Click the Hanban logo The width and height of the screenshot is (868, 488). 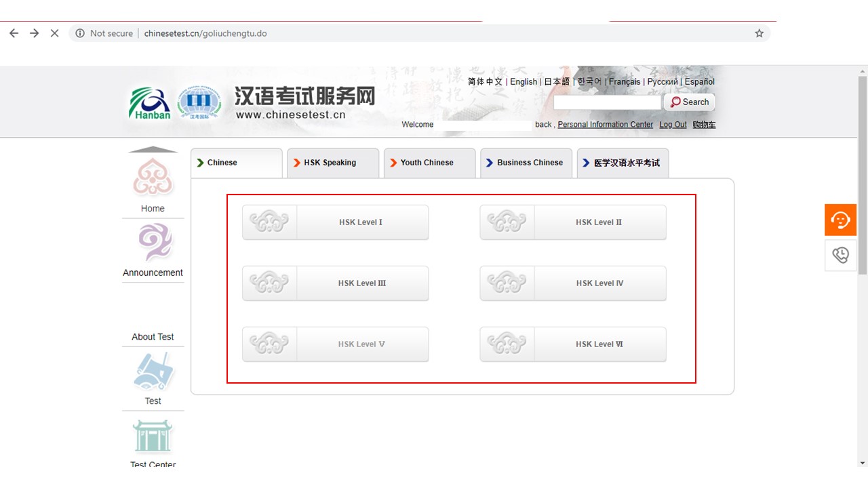click(x=150, y=104)
